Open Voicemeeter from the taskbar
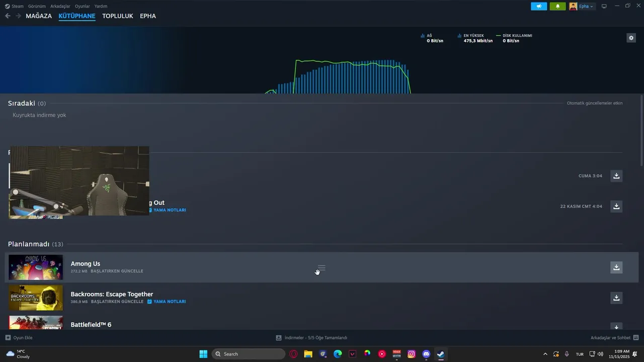Screen dimensions: 644x362 [396, 354]
